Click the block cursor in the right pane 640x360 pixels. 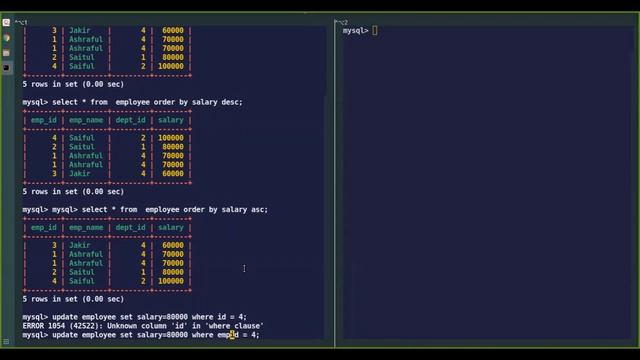[375, 31]
